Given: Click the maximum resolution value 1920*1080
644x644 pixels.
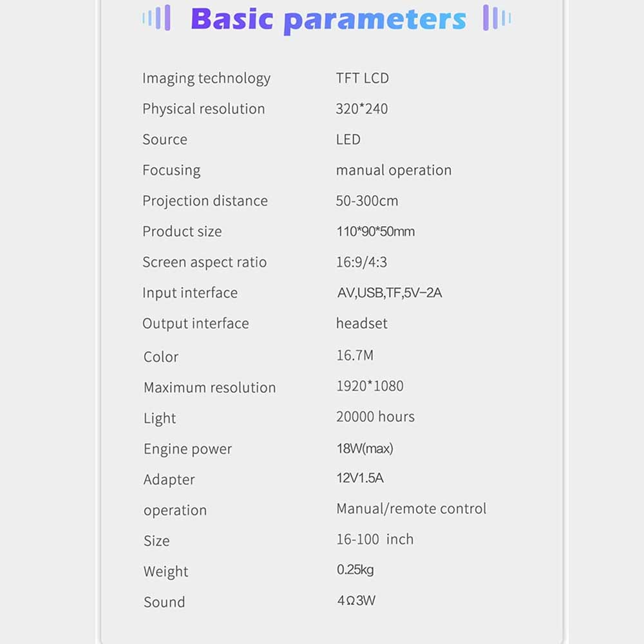Looking at the screenshot, I should tap(370, 386).
